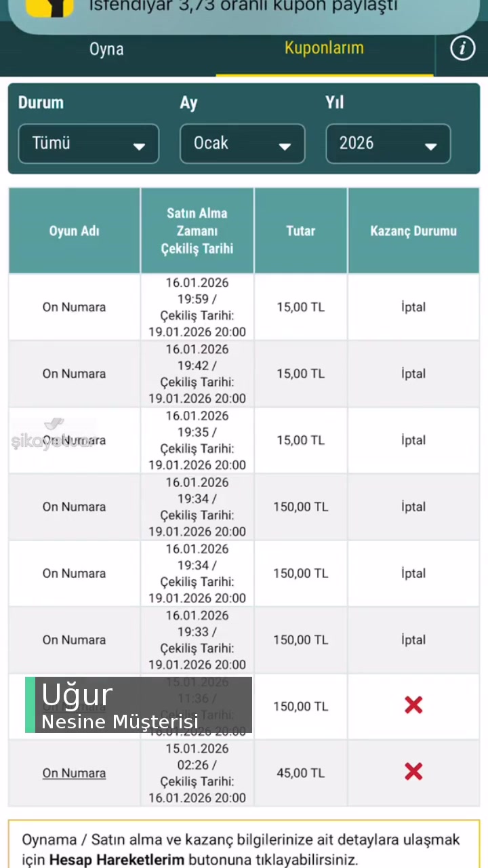Image resolution: width=488 pixels, height=868 pixels.
Task: Open the info icon in the top bar
Action: pos(462,48)
